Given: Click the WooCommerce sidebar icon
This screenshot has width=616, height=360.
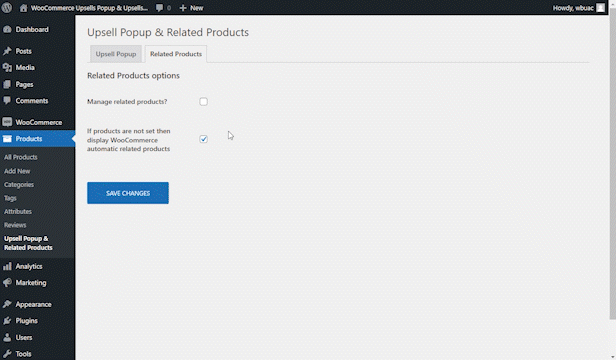Looking at the screenshot, I should [7, 122].
